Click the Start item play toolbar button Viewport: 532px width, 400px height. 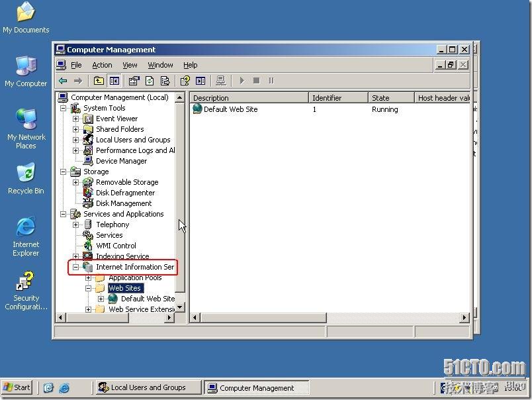[x=242, y=81]
